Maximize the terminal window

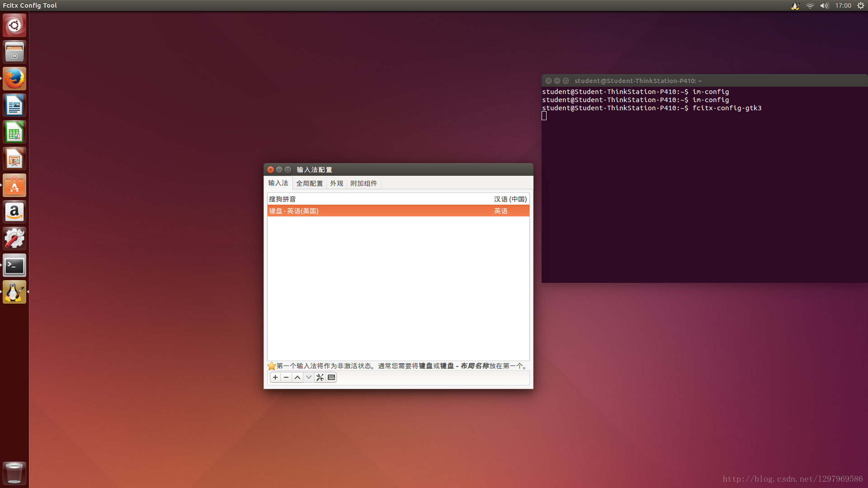tap(566, 81)
